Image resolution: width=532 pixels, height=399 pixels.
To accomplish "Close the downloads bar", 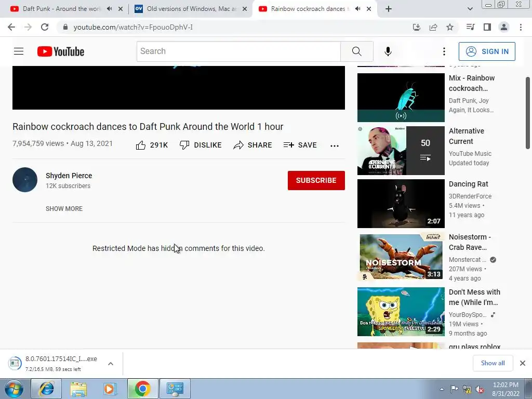I will pos(523,363).
